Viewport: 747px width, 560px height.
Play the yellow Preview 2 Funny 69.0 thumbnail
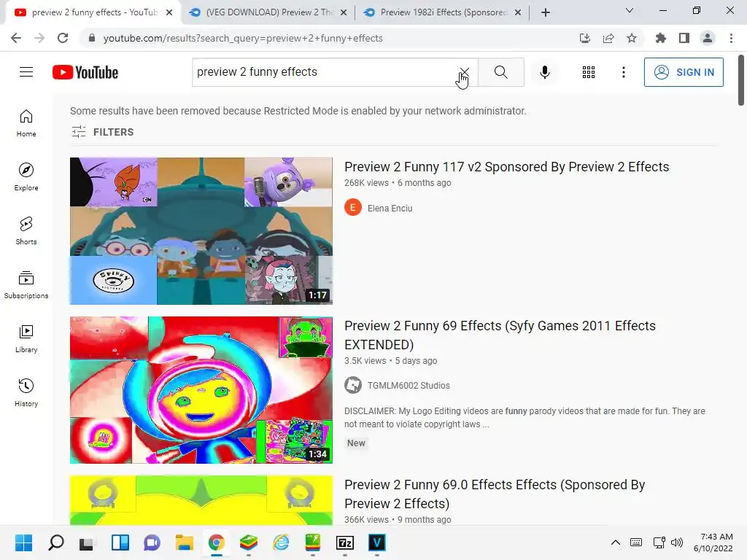(201, 500)
